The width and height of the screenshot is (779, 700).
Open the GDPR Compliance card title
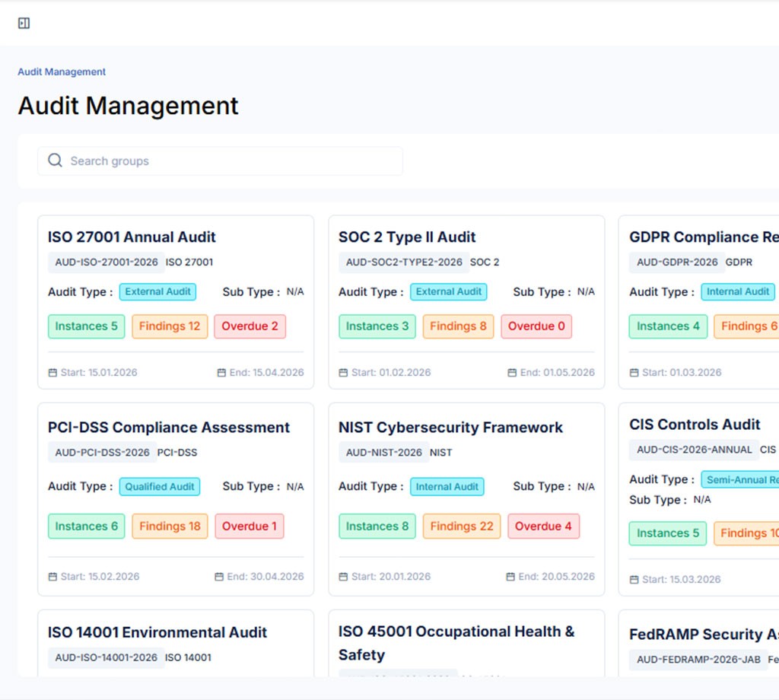click(704, 237)
